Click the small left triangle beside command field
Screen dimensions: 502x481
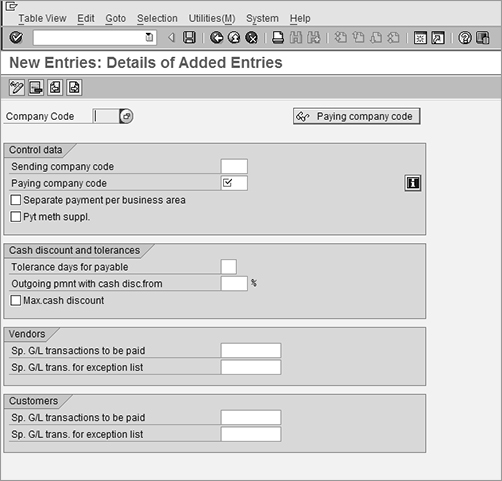tap(171, 38)
